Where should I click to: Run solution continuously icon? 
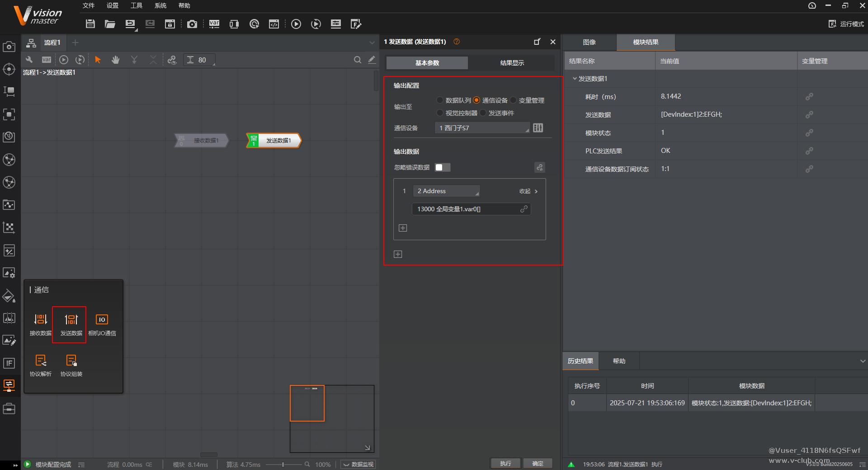coord(316,24)
